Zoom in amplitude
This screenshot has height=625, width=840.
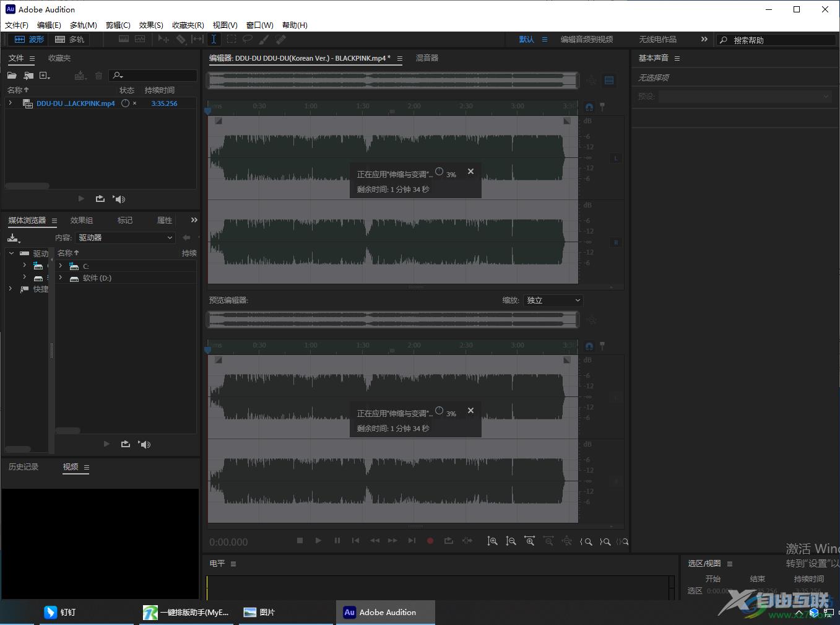(x=492, y=541)
